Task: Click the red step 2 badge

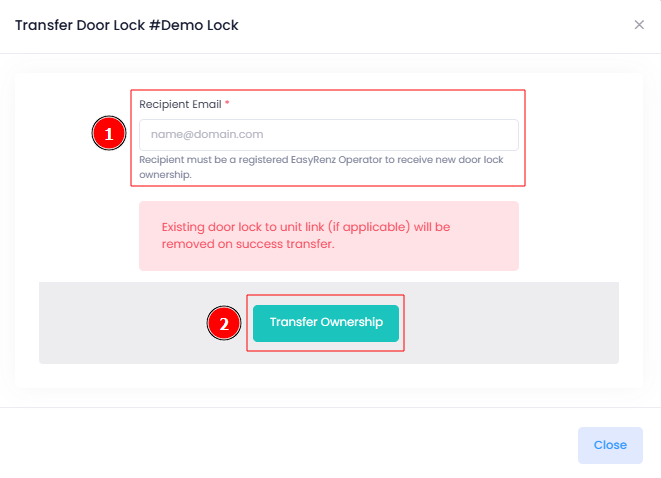Action: 224,323
